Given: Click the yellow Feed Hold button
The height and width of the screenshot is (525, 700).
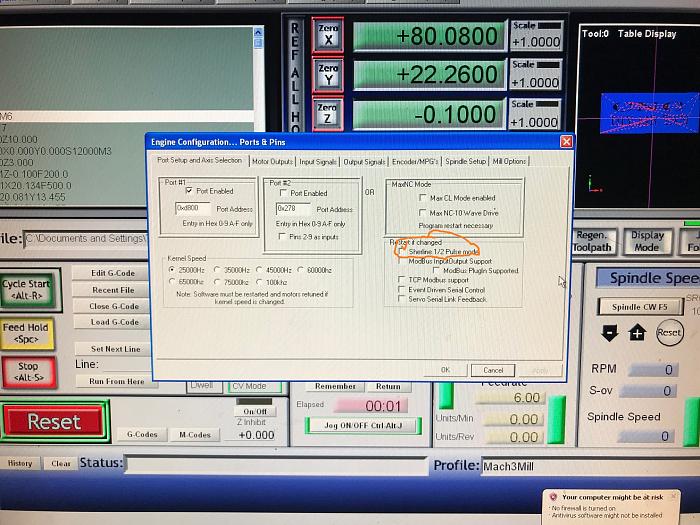Looking at the screenshot, I should [x=28, y=333].
